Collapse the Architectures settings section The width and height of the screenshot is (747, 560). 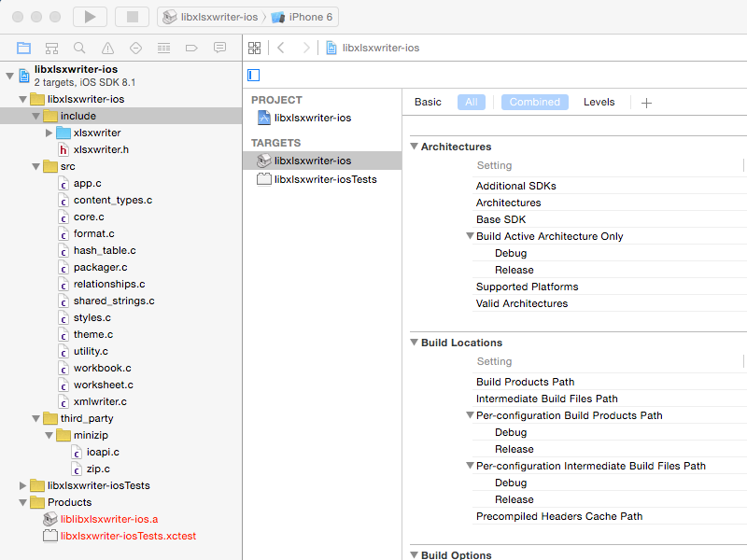pos(415,147)
